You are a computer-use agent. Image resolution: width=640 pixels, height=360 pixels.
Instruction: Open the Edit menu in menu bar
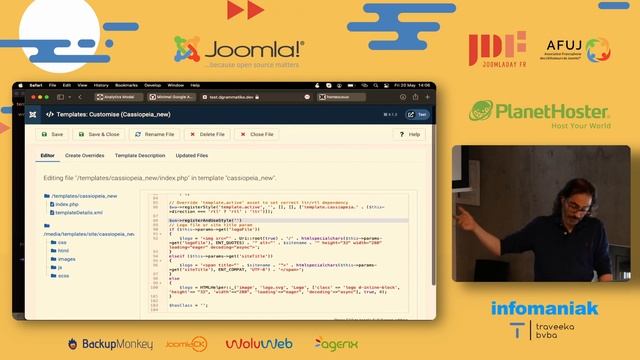[67, 85]
